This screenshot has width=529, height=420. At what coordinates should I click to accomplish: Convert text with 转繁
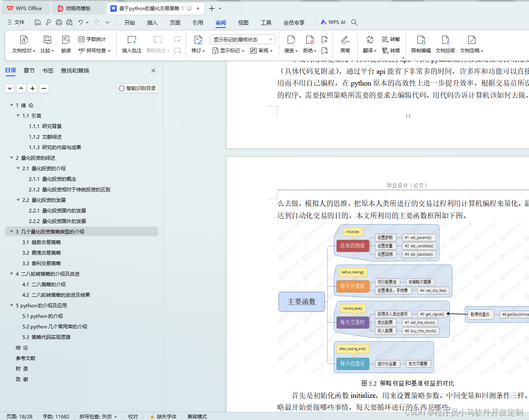coord(391,39)
